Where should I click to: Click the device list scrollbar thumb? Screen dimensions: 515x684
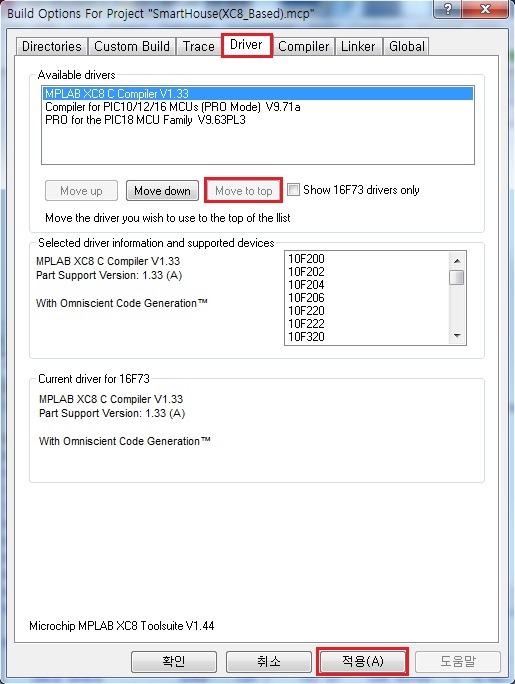(x=457, y=277)
